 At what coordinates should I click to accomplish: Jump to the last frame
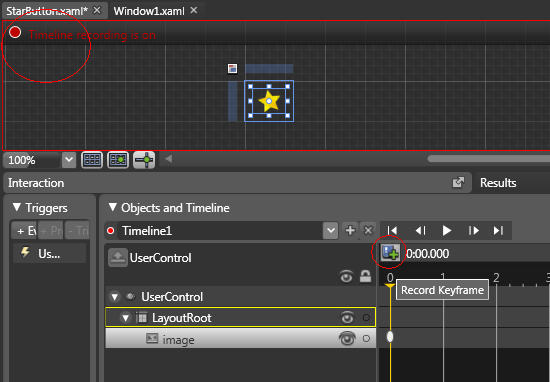499,230
